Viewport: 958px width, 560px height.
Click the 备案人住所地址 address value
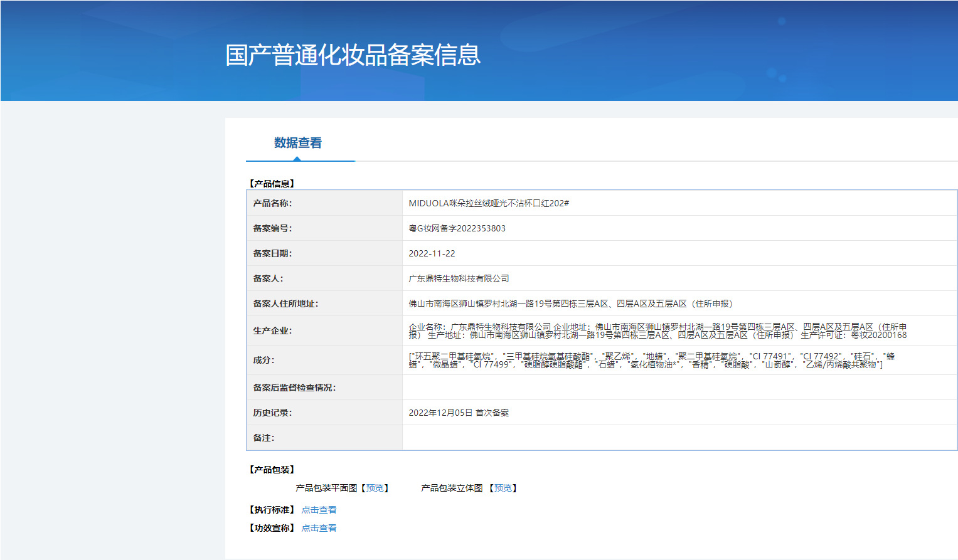click(x=570, y=304)
